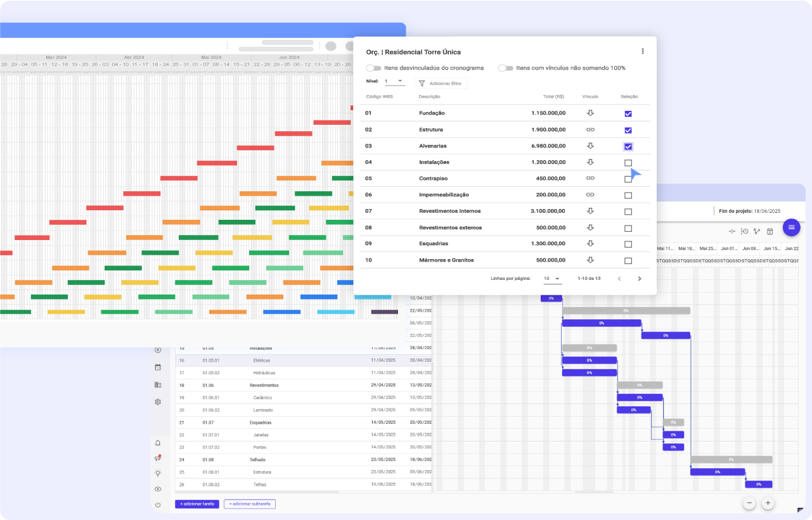Check the Revestimentos externos selection checkbox

628,228
